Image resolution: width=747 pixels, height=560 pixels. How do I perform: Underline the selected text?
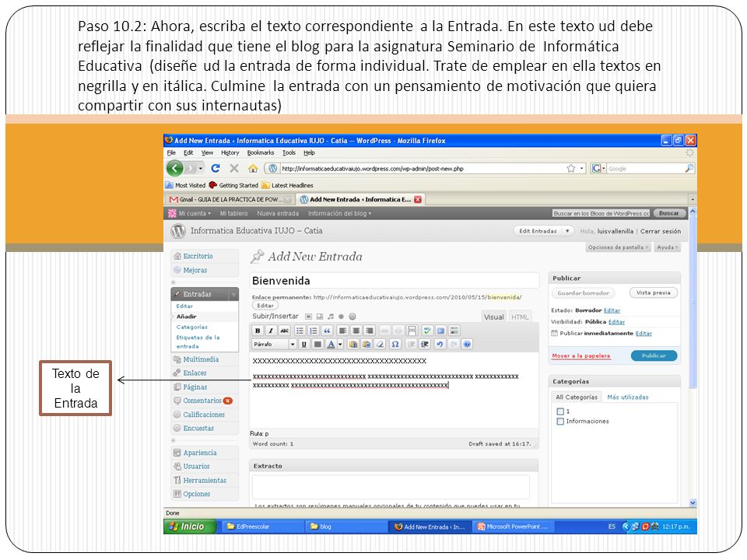(304, 345)
